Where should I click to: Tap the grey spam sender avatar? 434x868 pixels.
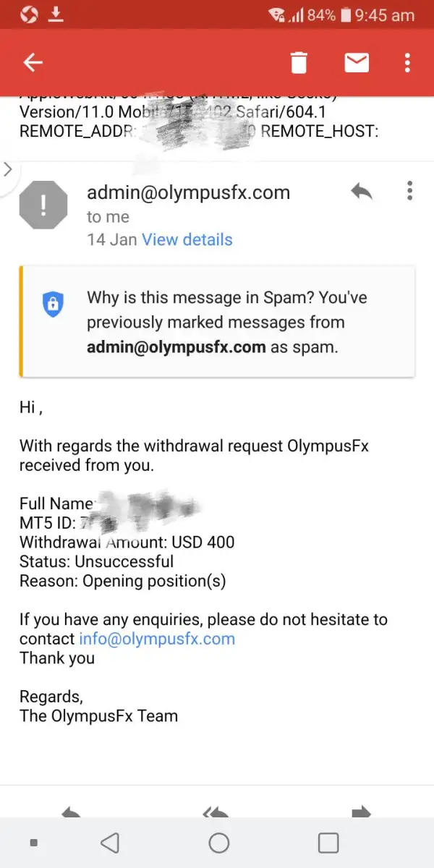coord(43,205)
